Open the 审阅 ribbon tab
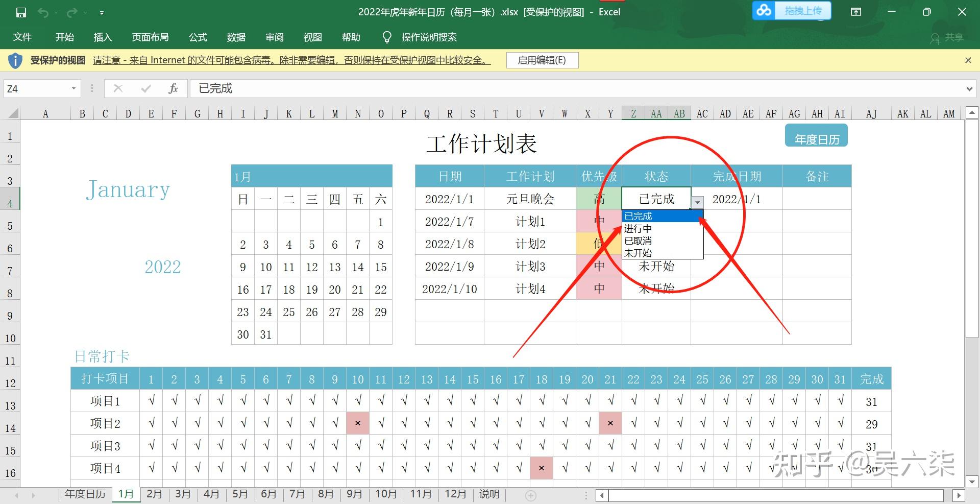 (275, 37)
